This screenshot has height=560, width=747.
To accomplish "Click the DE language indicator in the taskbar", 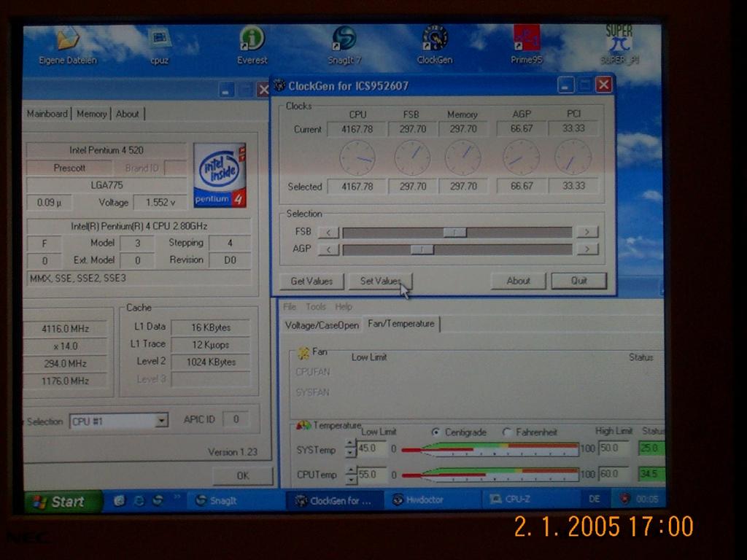I will pyautogui.click(x=594, y=499).
